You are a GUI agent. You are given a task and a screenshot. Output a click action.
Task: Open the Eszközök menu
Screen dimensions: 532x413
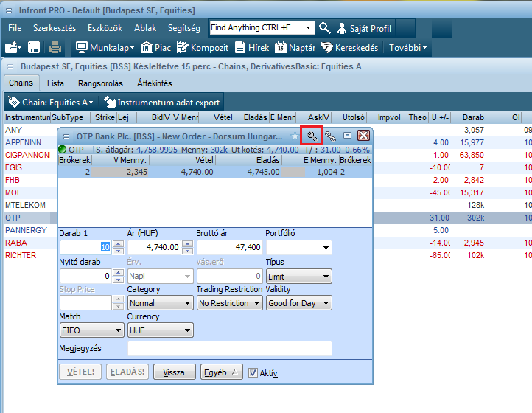click(105, 28)
